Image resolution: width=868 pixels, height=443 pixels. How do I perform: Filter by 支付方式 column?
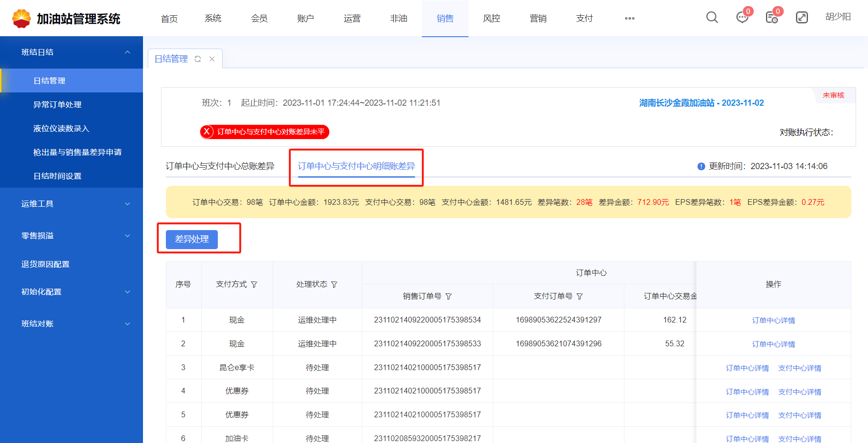coord(254,284)
